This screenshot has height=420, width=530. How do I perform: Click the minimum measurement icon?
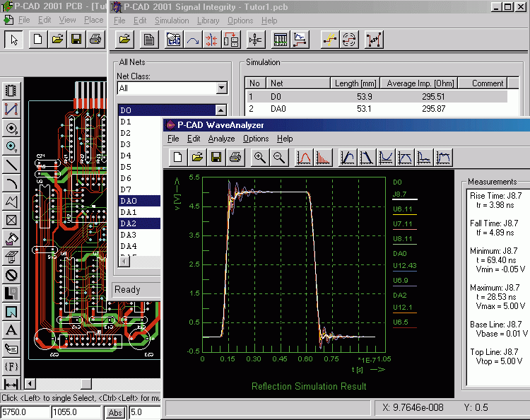coord(386,158)
